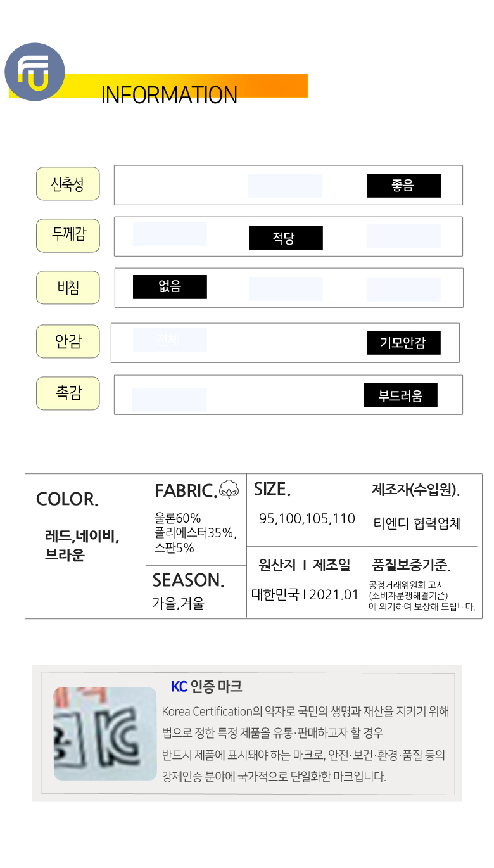Click the 신축성 label button
494x868 pixels.
tap(68, 184)
